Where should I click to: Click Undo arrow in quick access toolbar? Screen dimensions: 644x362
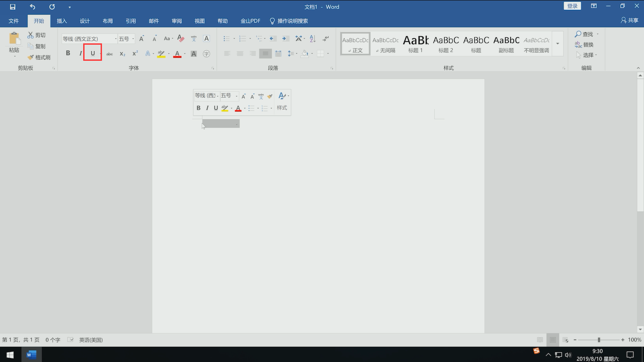click(32, 7)
